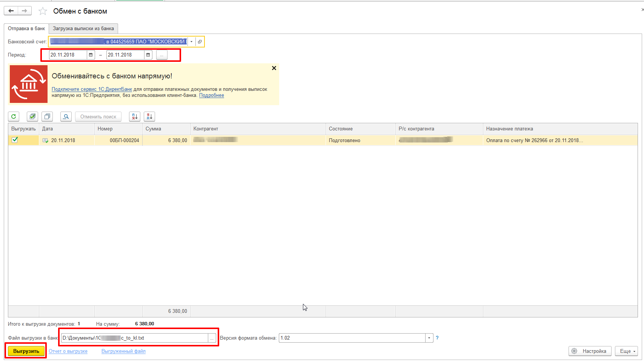Open the Отчет о выгрузке link
Image resolution: width=644 pixels, height=363 pixels.
pos(68,351)
